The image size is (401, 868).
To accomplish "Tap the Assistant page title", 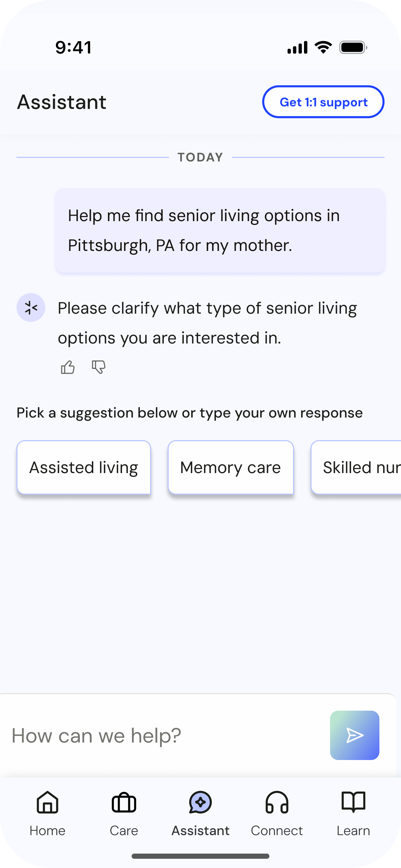I will 62,102.
